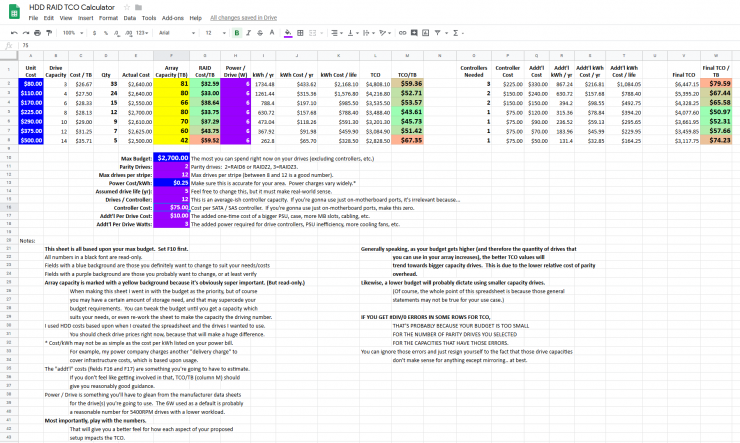Star the HDD RAID TCO Calculator document
This screenshot has width=740, height=443.
(126, 7)
